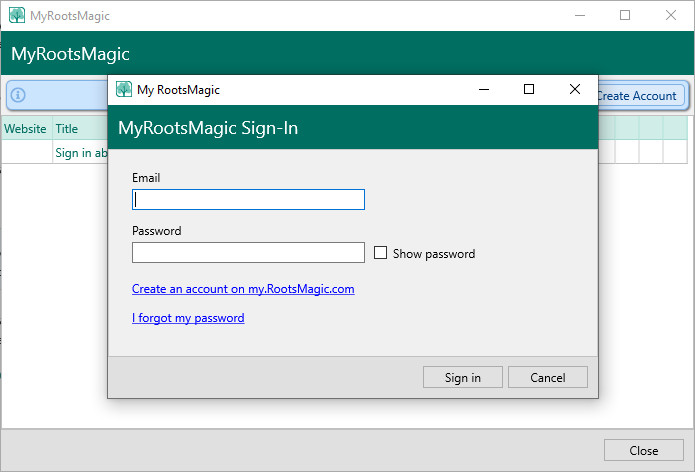Maximize the main MyRootsMagic window
Screen dimensions: 695x472
625,16
